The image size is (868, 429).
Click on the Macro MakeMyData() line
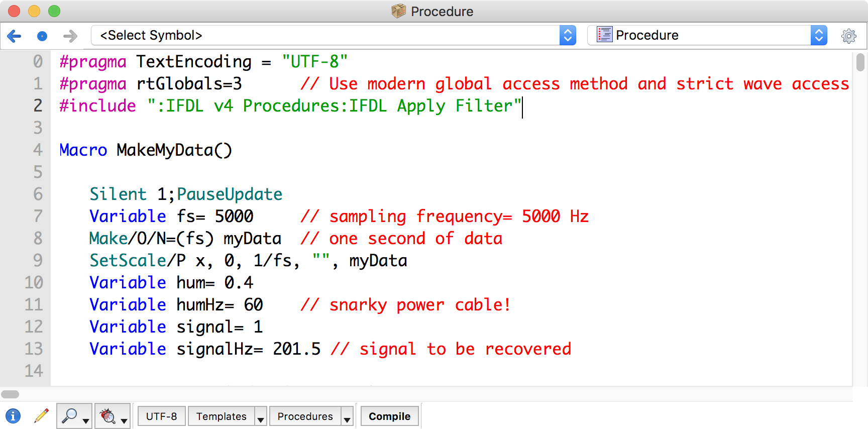point(146,150)
